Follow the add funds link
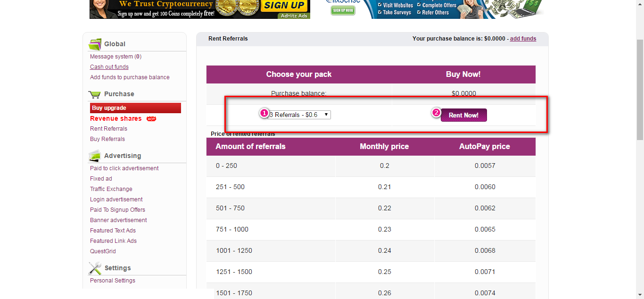 (x=523, y=39)
